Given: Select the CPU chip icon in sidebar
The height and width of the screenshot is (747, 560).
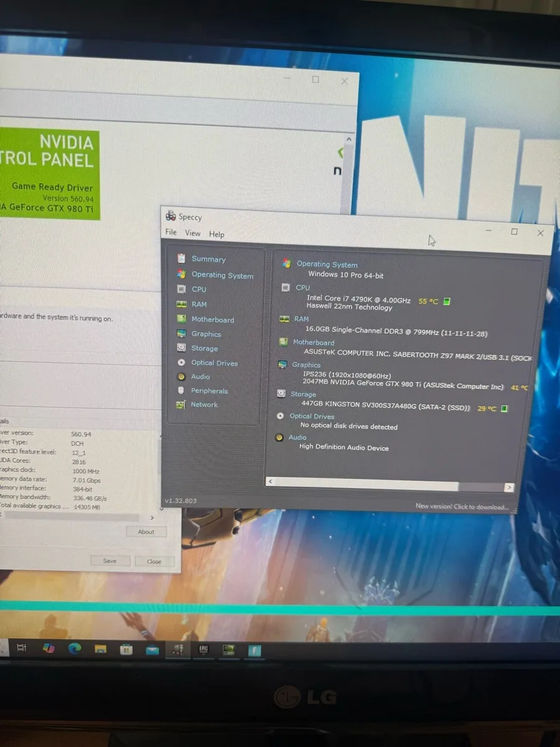Looking at the screenshot, I should pos(181,289).
